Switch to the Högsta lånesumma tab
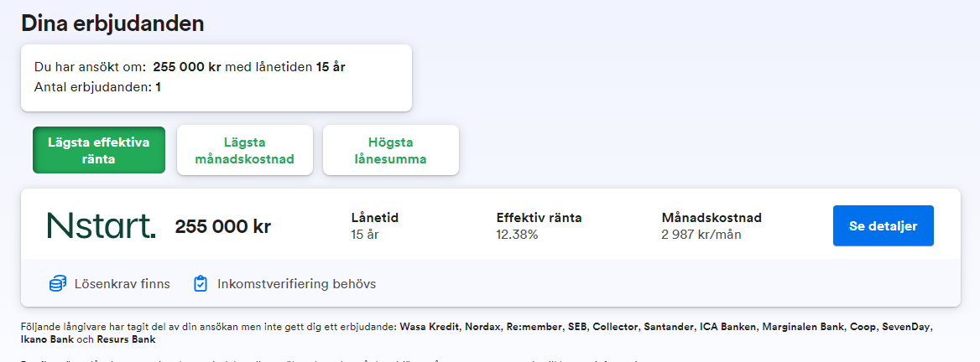Image resolution: width=980 pixels, height=362 pixels. [391, 151]
